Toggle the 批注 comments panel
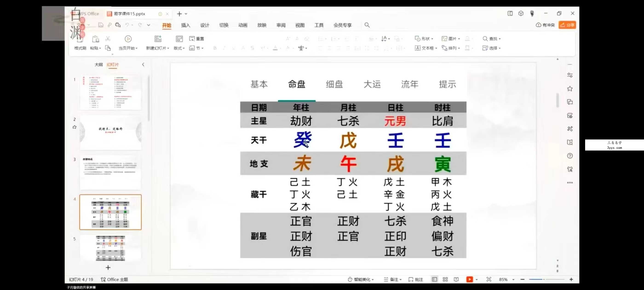The image size is (644, 290). click(416, 279)
